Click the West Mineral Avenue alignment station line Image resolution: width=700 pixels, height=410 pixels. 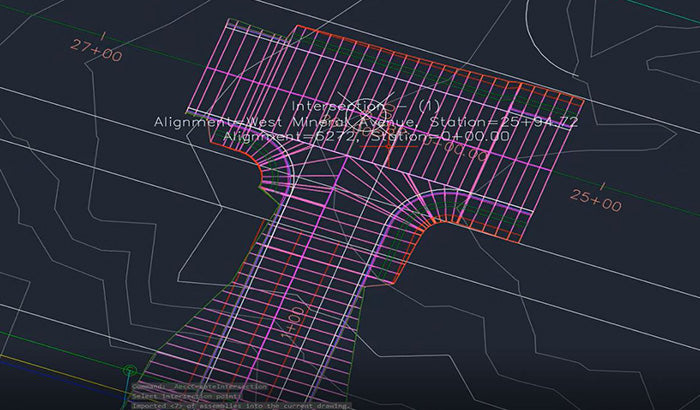click(x=366, y=121)
